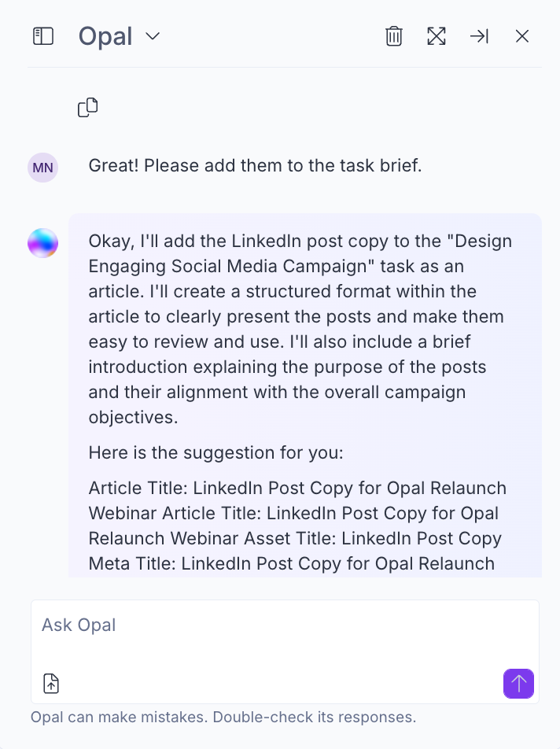
Task: Click the "Here is the suggestion for you" line
Action: tap(216, 452)
